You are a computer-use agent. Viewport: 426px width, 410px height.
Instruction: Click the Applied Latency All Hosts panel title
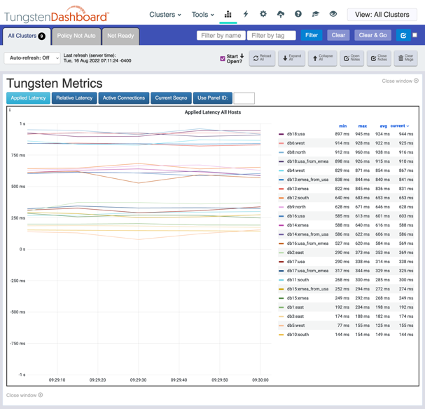tap(213, 112)
